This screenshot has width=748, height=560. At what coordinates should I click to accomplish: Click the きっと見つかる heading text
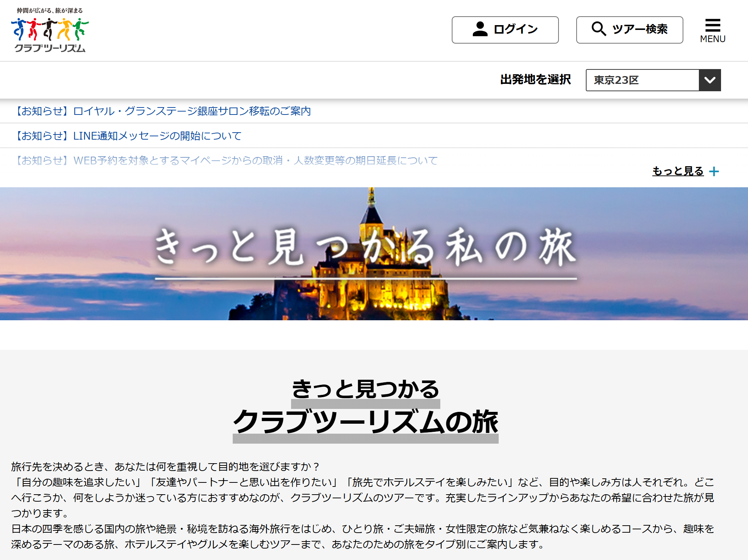pos(365,389)
